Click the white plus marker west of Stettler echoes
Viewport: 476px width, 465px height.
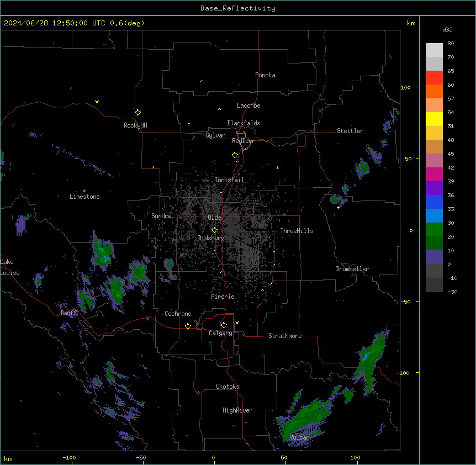[x=338, y=207]
